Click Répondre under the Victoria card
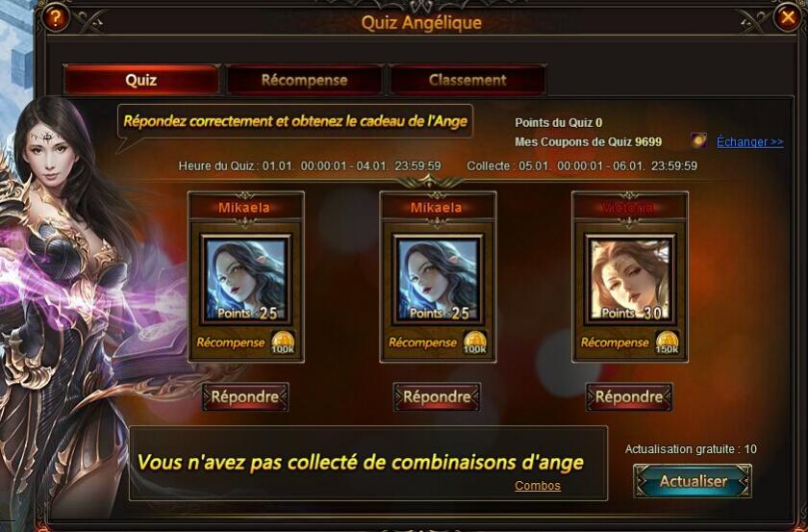Viewport: 808px width, 532px height. pos(629,397)
